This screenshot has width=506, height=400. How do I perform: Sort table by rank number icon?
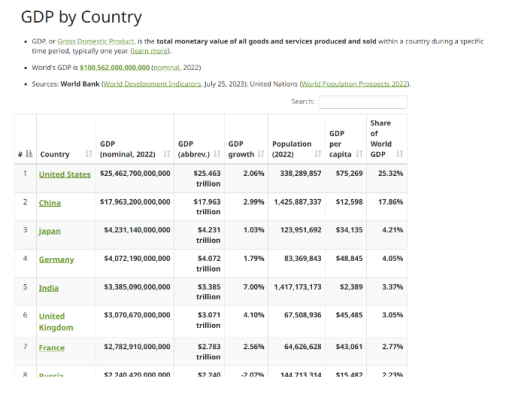click(x=29, y=154)
